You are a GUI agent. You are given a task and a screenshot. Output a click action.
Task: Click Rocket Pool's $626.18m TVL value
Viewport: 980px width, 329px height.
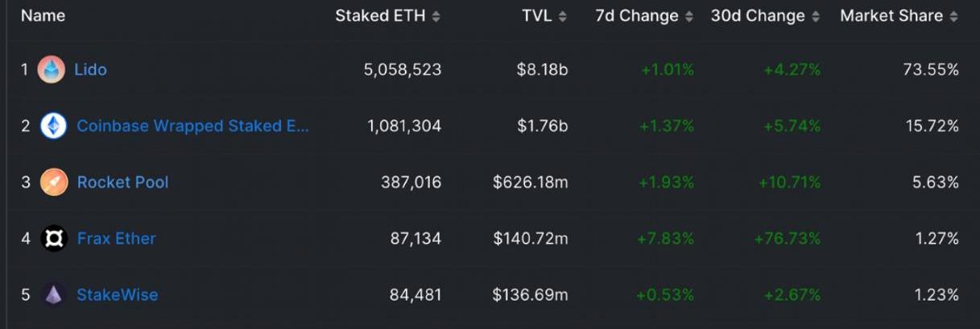click(530, 183)
